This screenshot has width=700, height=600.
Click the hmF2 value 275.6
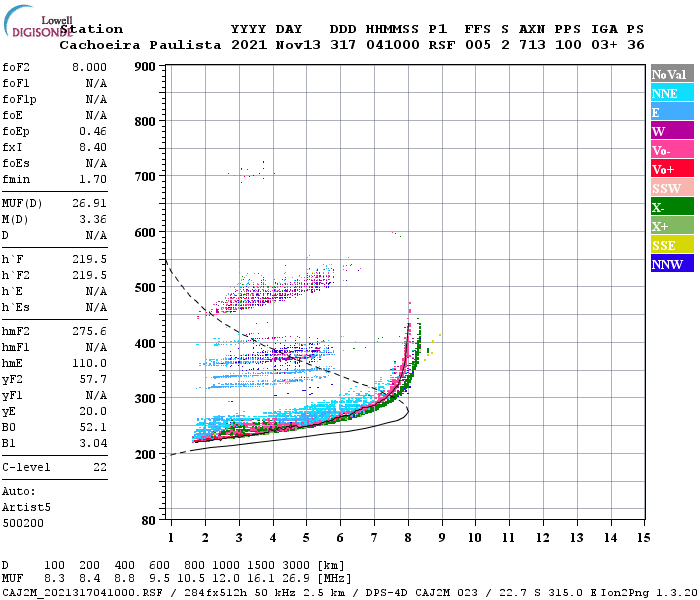[89, 331]
